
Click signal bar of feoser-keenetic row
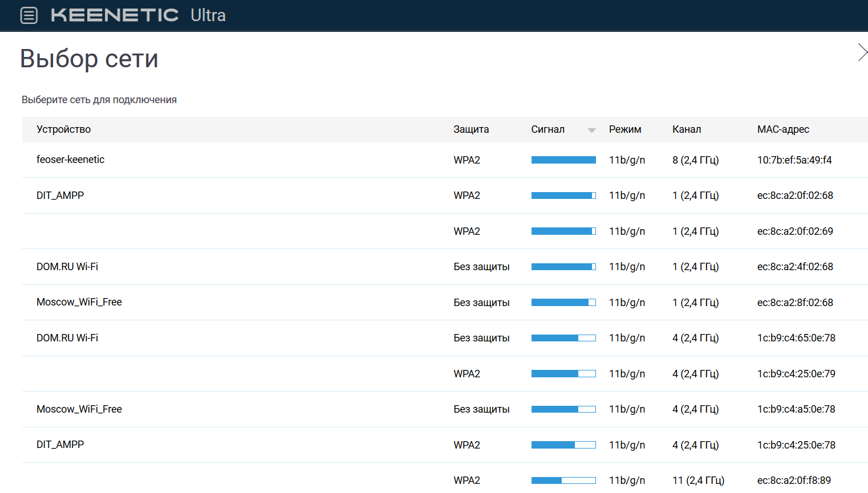563,160
